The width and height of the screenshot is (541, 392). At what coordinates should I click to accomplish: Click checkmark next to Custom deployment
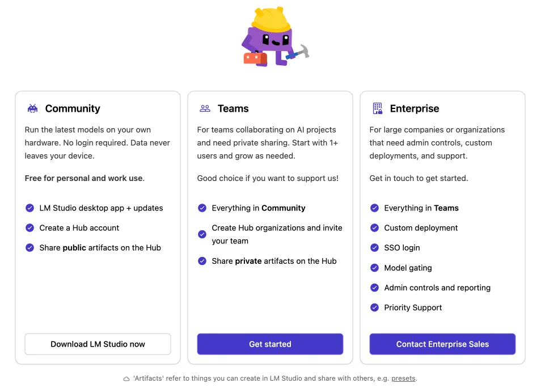[374, 228]
